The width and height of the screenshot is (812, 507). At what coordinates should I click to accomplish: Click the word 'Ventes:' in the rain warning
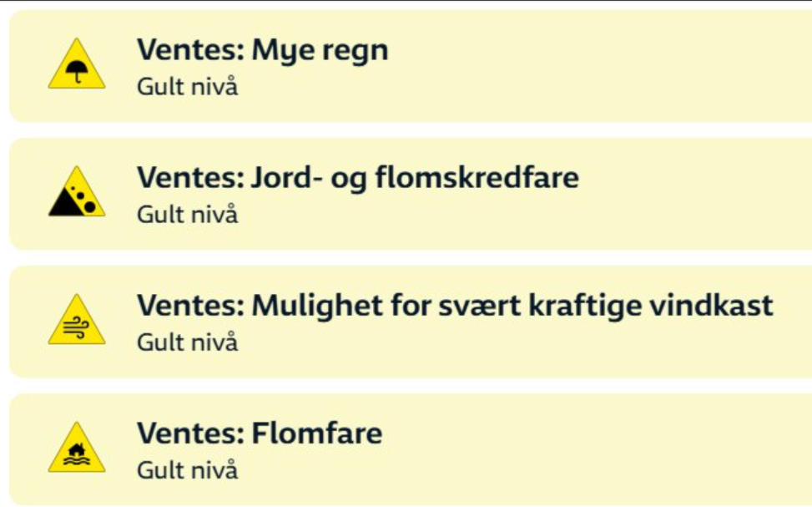tap(190, 50)
